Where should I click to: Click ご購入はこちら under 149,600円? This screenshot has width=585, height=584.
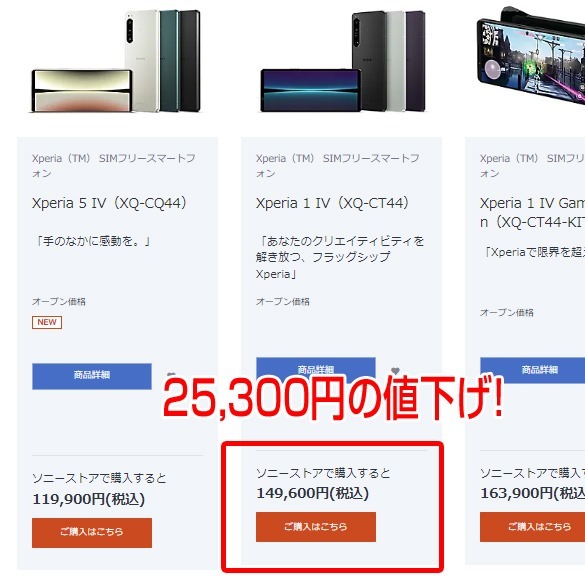coord(316,527)
